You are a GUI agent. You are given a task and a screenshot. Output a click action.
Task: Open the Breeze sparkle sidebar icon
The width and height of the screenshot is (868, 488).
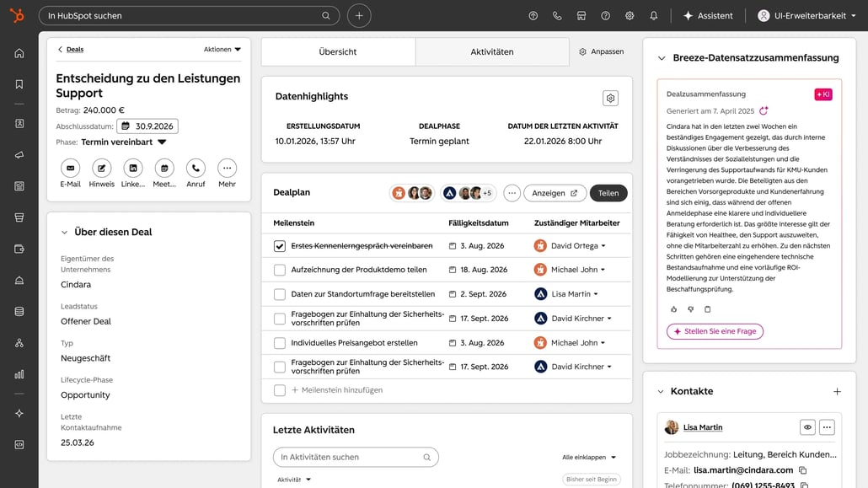tap(19, 413)
